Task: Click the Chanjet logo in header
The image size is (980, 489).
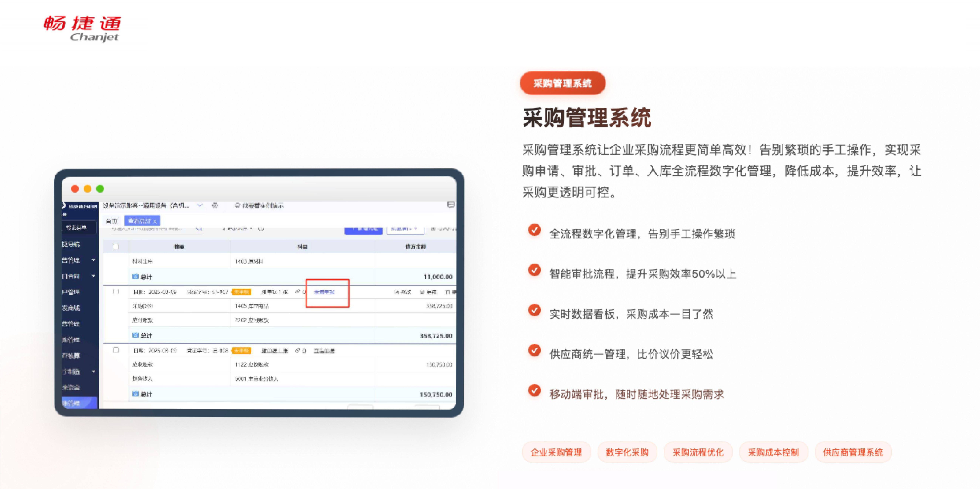Action: (82, 29)
